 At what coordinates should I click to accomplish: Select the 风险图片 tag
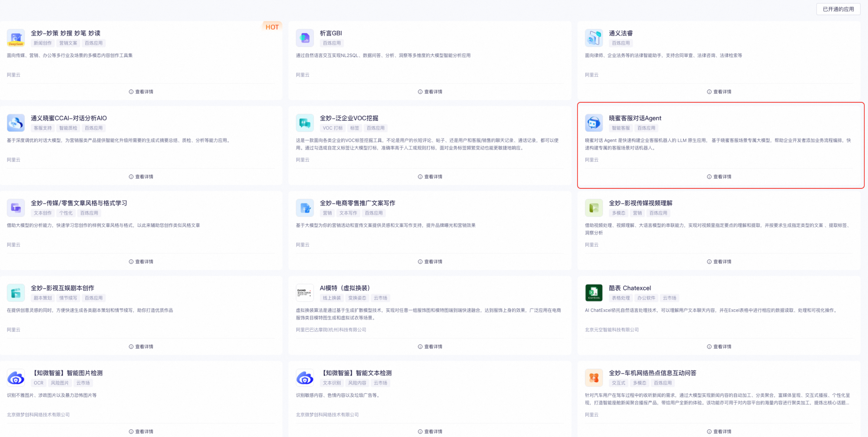click(x=60, y=383)
